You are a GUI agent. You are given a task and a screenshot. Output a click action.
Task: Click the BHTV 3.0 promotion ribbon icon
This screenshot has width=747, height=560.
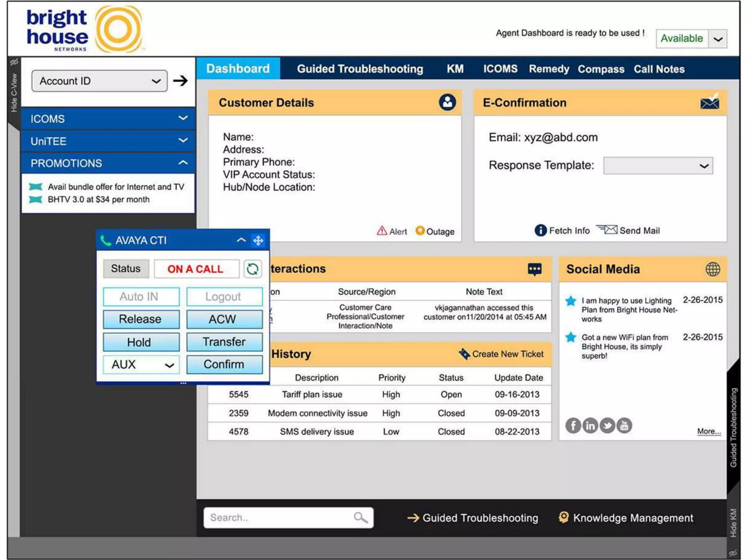(x=35, y=199)
